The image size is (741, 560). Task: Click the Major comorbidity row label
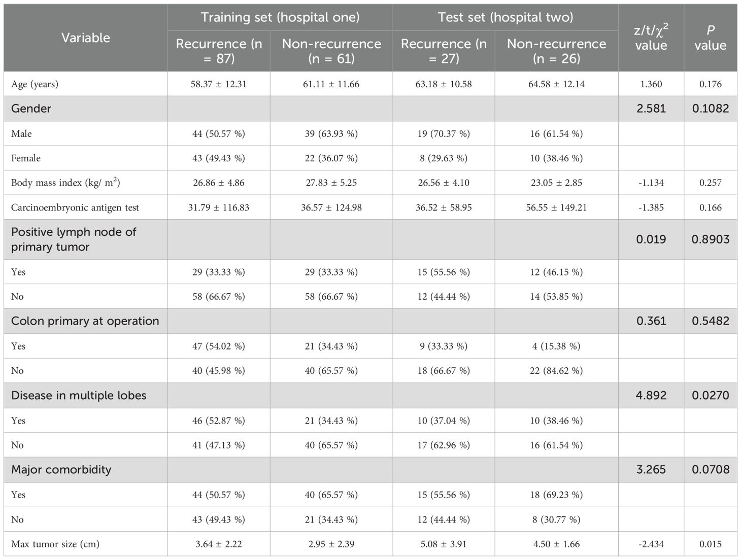(x=61, y=470)
